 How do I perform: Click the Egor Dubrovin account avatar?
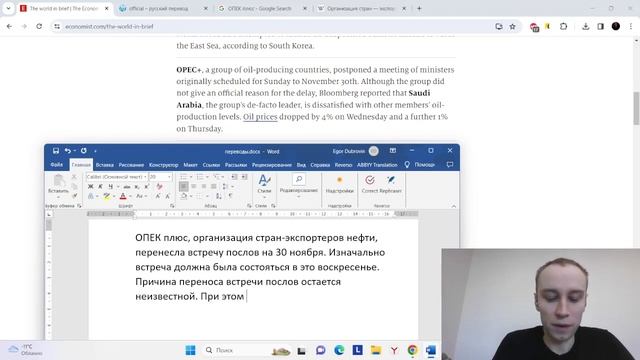[373, 151]
